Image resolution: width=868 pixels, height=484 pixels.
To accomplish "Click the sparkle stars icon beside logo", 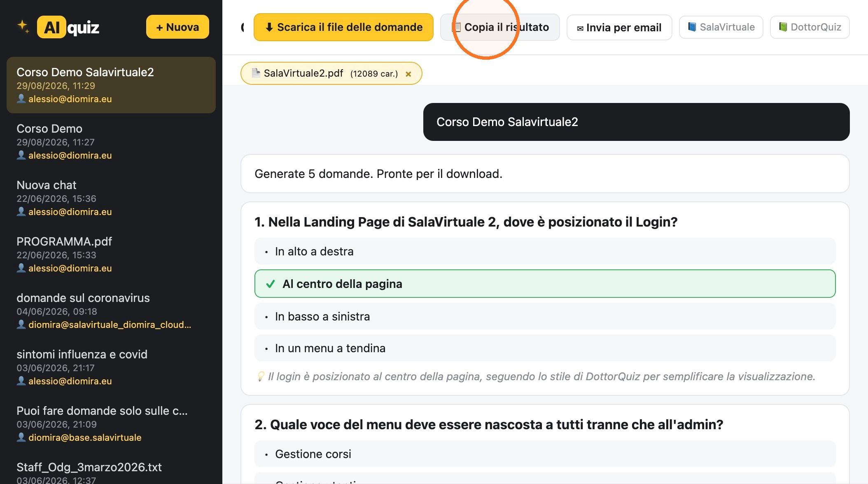I will coord(23,27).
